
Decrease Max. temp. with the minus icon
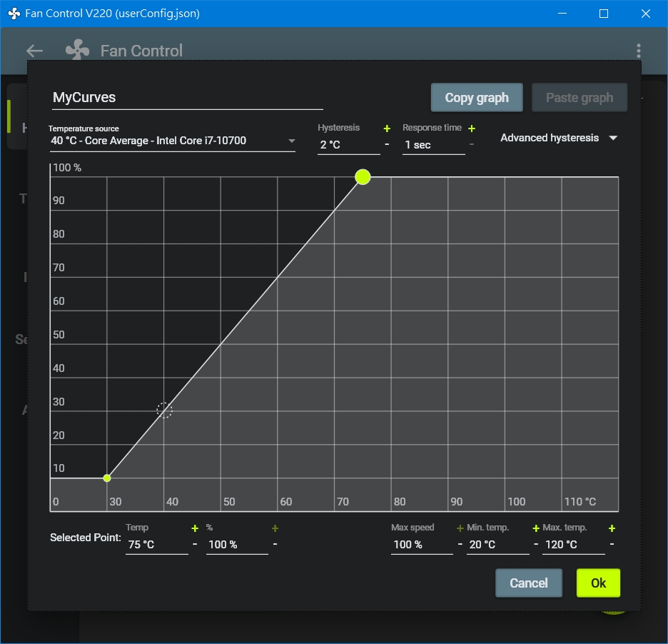tap(612, 544)
